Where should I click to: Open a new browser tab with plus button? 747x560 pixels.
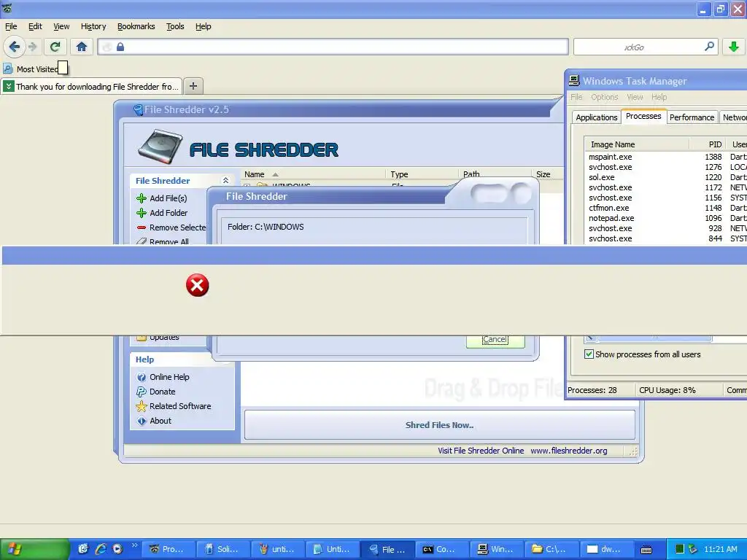pyautogui.click(x=193, y=86)
